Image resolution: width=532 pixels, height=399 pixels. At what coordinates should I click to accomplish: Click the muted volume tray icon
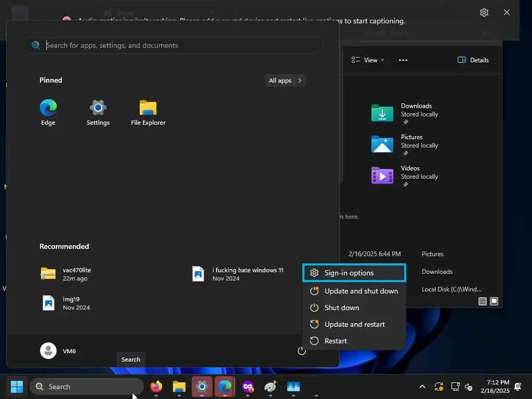tap(469, 387)
